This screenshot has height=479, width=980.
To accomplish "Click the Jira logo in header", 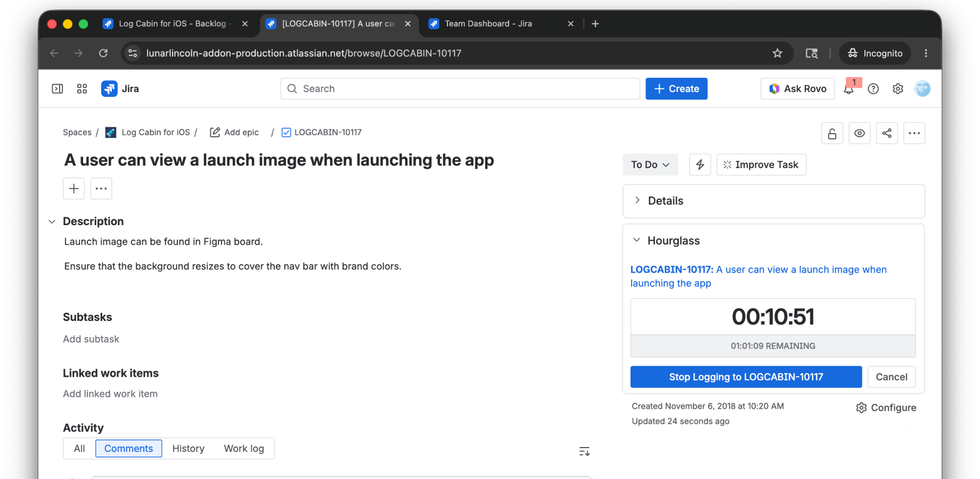I will [x=120, y=89].
